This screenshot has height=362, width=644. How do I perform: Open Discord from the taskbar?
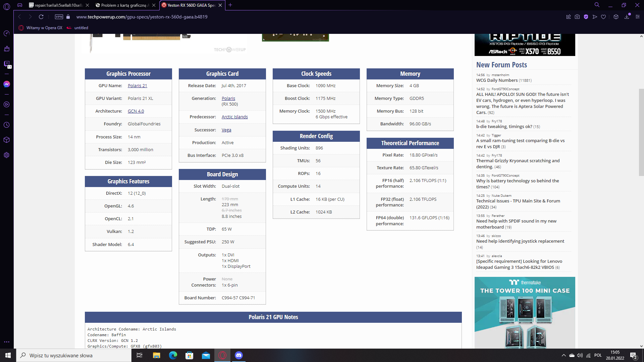click(239, 355)
